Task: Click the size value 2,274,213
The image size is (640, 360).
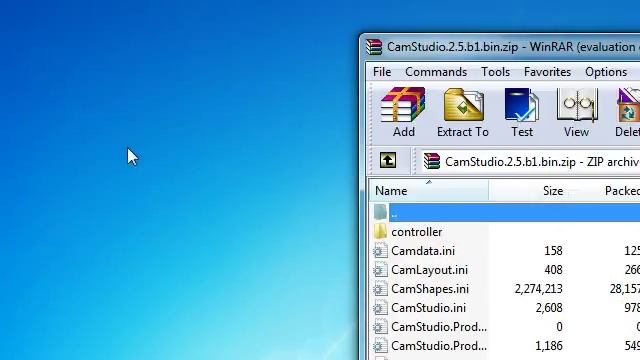Action: (x=538, y=289)
